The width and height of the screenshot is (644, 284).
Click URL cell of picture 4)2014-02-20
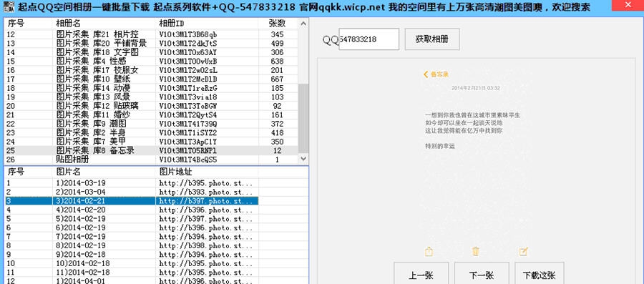click(206, 210)
